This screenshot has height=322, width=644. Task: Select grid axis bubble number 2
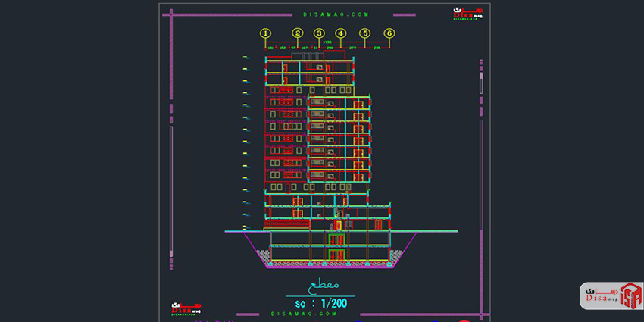pyautogui.click(x=298, y=33)
